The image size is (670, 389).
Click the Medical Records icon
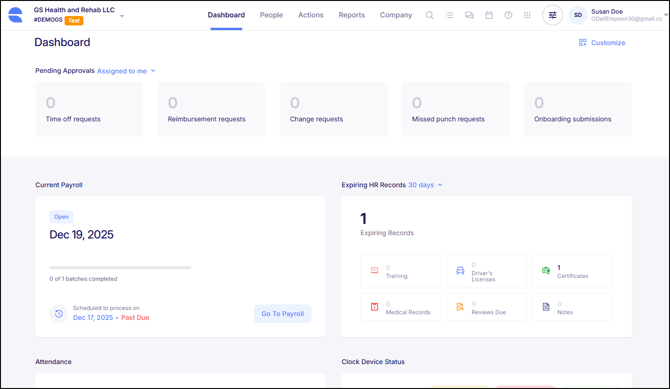pos(374,307)
